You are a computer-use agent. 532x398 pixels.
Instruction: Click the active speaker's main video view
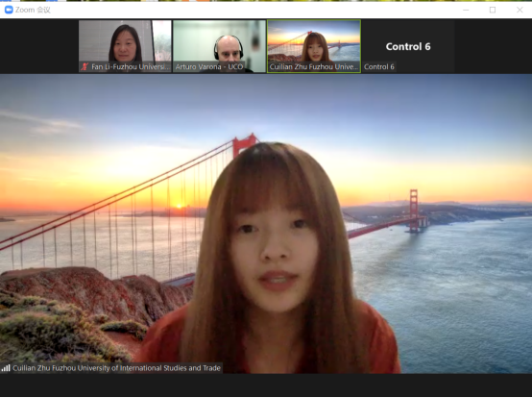coord(266,224)
